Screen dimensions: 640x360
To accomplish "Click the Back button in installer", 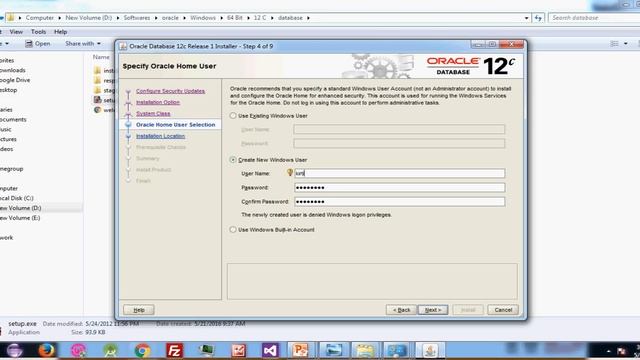I will click(401, 310).
